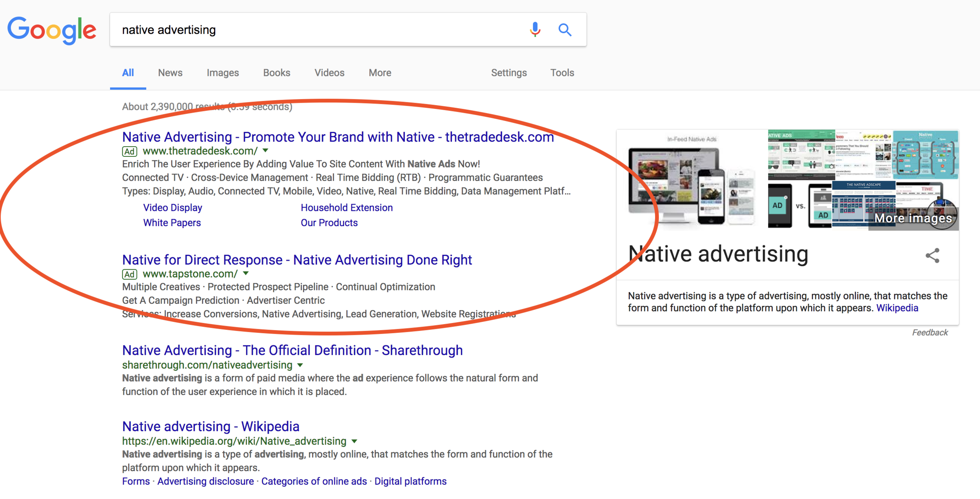This screenshot has width=980, height=499.
Task: Click the White Papers sitelink
Action: pyautogui.click(x=172, y=223)
